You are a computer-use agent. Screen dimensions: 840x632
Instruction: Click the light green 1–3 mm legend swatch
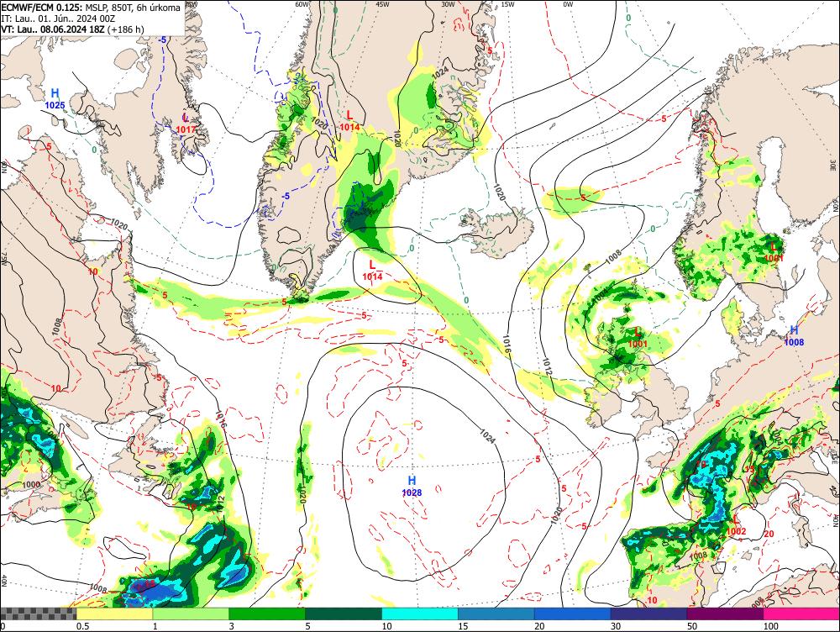click(191, 614)
